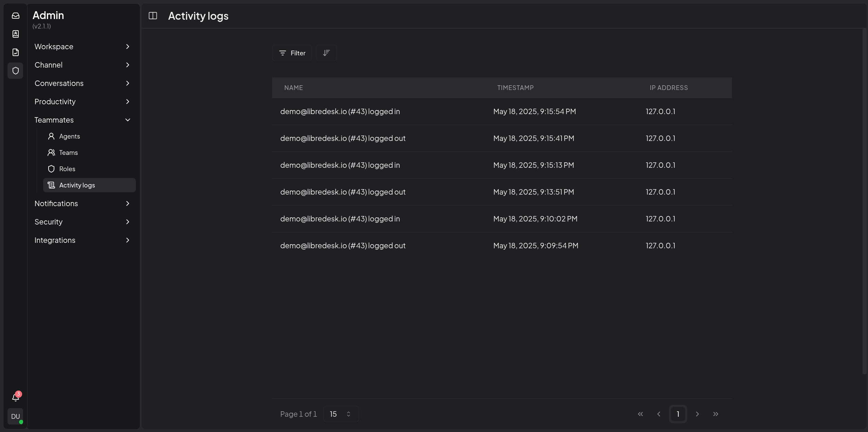
Task: Click the contacts book icon
Action: [16, 34]
